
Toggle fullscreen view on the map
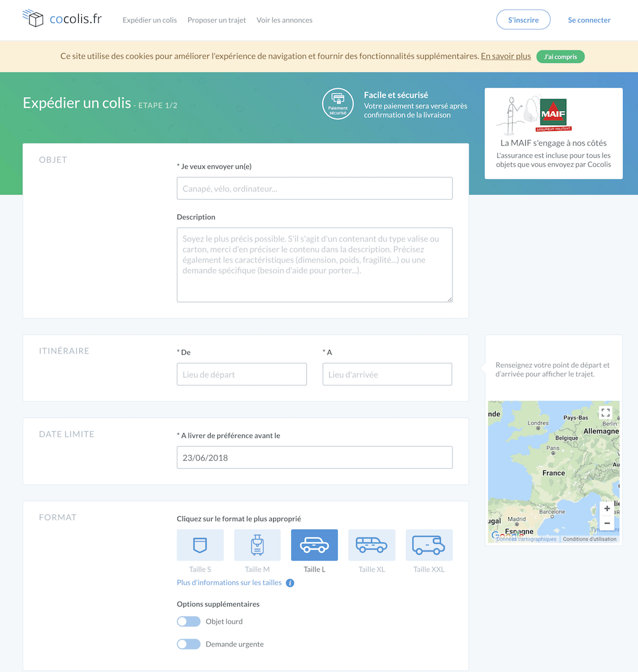click(606, 412)
